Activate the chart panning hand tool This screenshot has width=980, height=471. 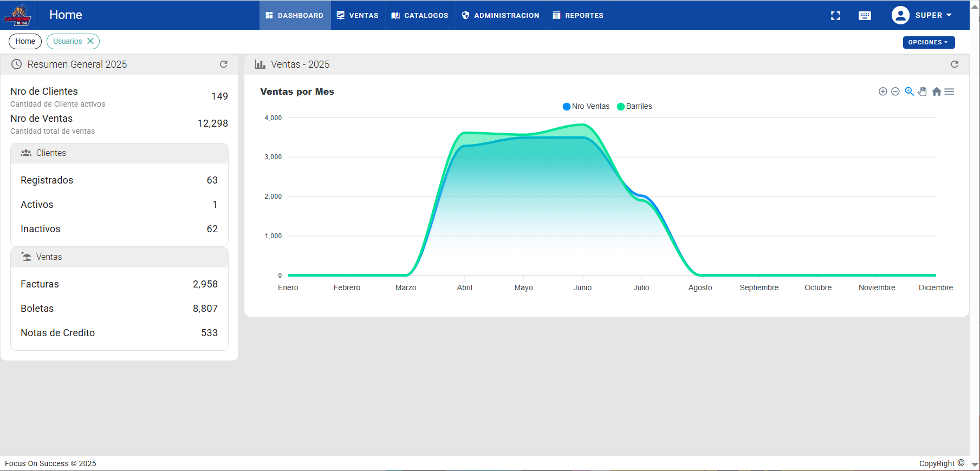[923, 91]
